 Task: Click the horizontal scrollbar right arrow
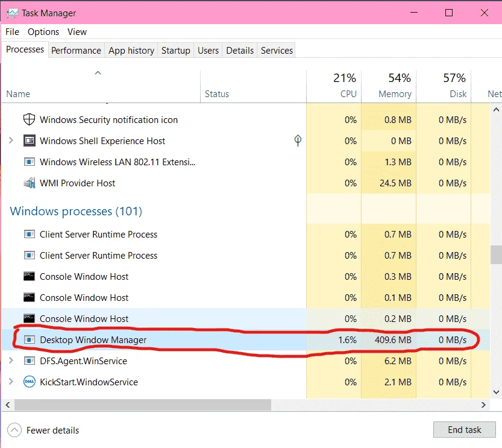pyautogui.click(x=483, y=405)
